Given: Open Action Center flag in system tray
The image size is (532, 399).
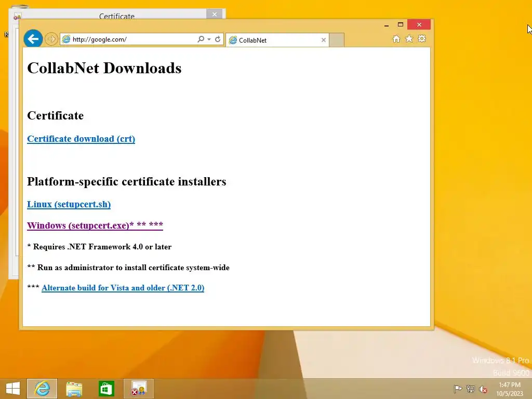Looking at the screenshot, I should click(x=458, y=389).
